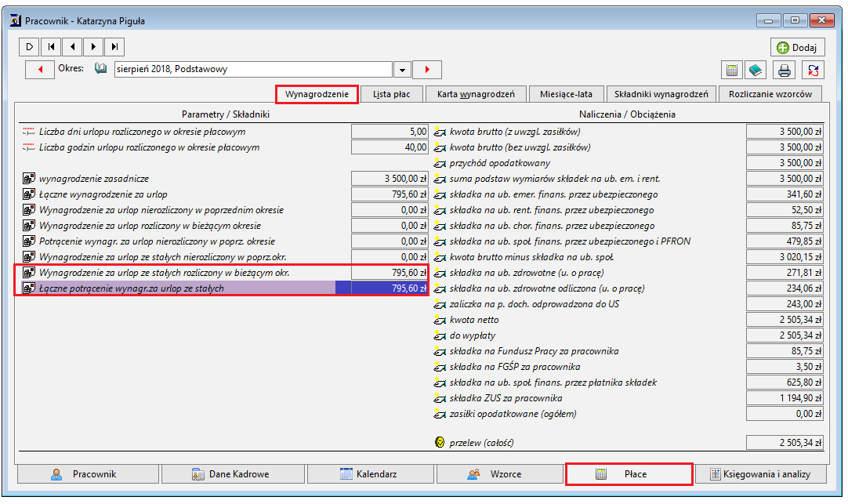Screen dimensions: 848x504
Task: Open the Składniki wynagrodzeń tab
Action: pyautogui.click(x=661, y=94)
